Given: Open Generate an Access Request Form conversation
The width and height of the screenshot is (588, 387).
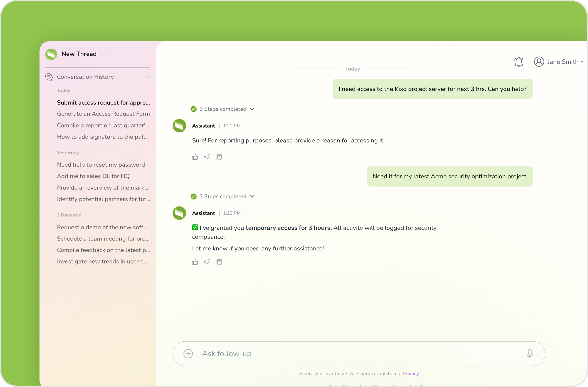Looking at the screenshot, I should [103, 114].
